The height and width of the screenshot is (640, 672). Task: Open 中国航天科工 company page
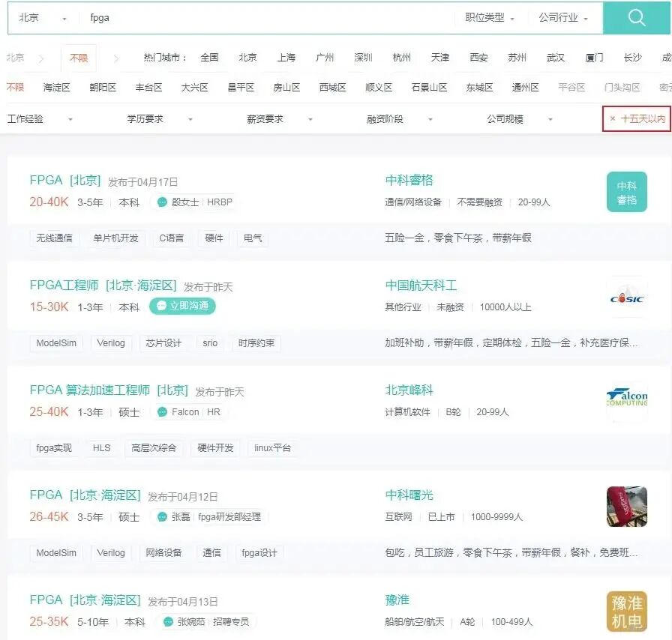tap(421, 286)
